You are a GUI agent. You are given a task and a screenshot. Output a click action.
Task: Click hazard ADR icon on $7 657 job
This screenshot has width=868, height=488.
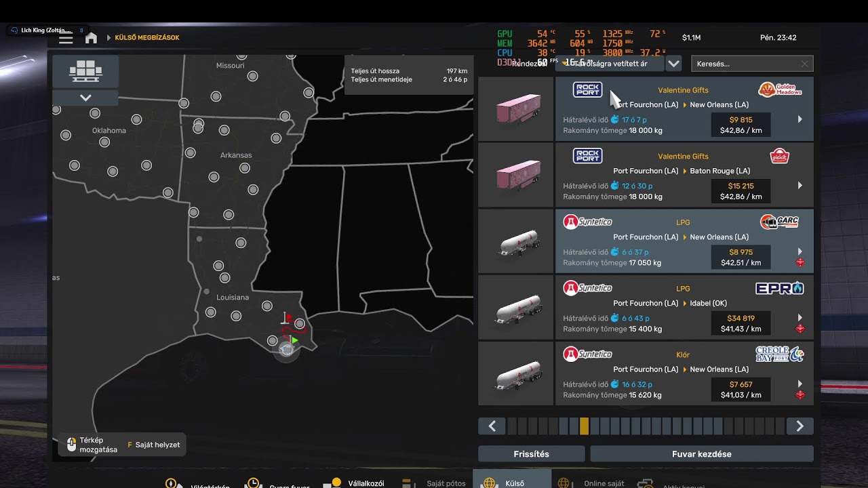click(800, 394)
